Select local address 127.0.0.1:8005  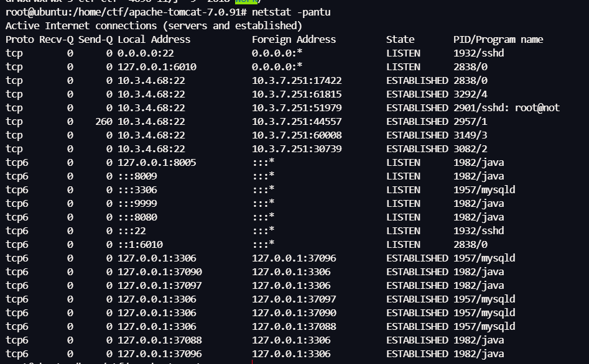[157, 163]
